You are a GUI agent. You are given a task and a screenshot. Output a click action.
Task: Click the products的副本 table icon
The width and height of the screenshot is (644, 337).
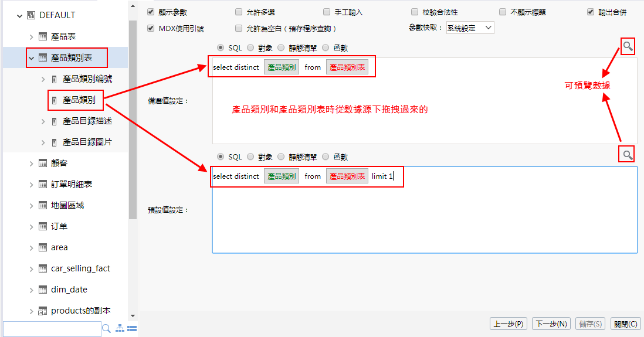coord(42,311)
